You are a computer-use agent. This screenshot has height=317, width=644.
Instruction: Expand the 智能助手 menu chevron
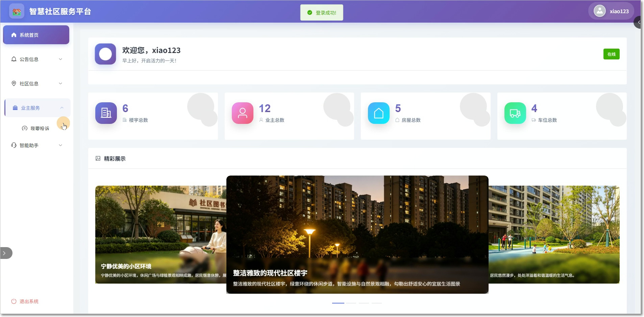(x=60, y=145)
